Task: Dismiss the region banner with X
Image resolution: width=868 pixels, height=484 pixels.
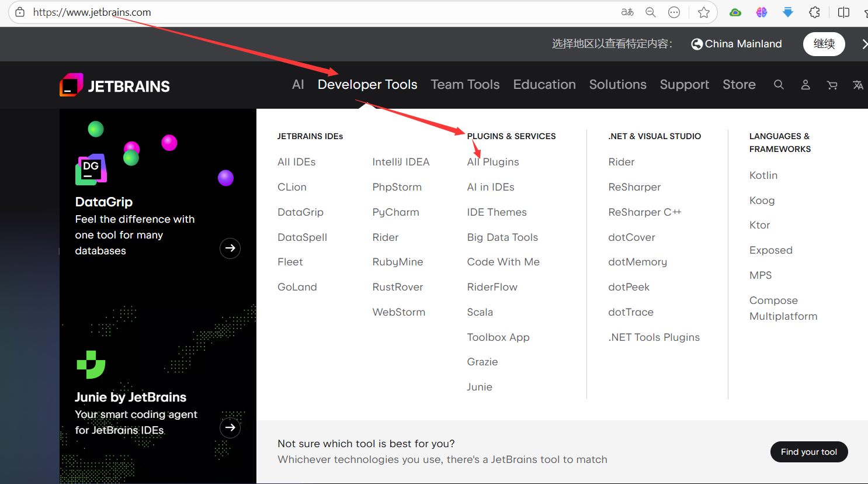Action: point(864,44)
